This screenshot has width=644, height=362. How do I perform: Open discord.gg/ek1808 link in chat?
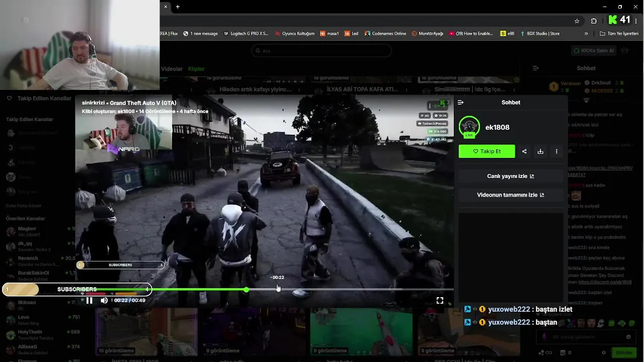tap(605, 282)
